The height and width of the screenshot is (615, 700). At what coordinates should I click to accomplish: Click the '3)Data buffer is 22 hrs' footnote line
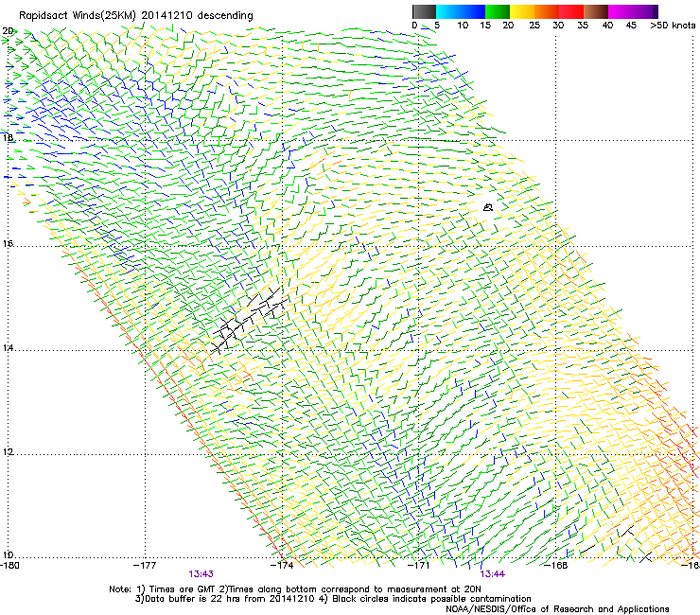[x=333, y=599]
